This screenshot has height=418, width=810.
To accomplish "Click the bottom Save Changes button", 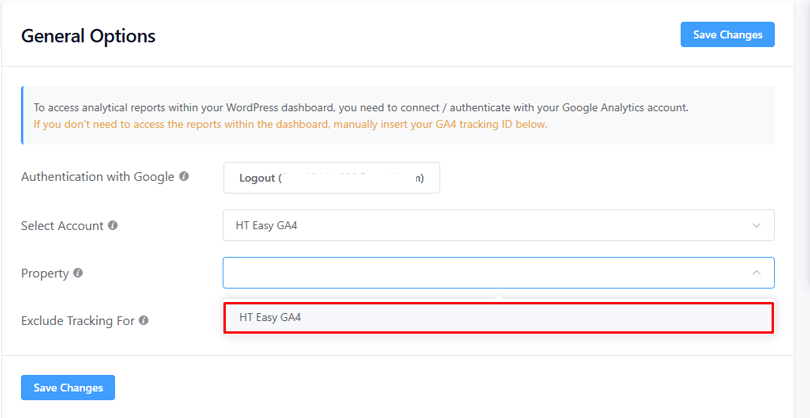I will point(68,387).
